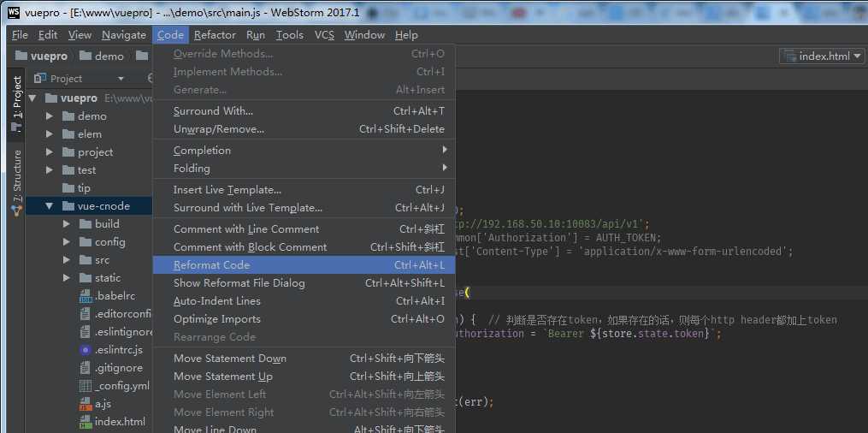Click the elem folder icon in tree
This screenshot has width=868, height=433.
point(68,134)
